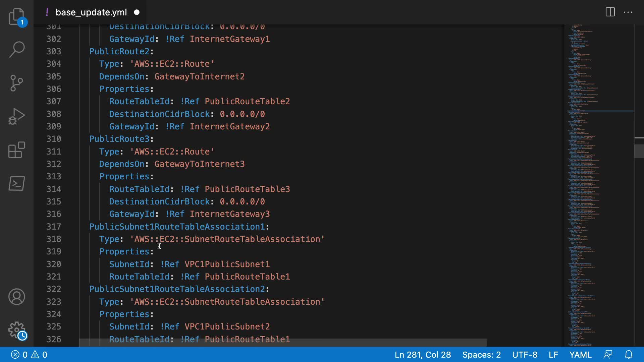Image resolution: width=644 pixels, height=362 pixels.
Task: Open the Spaces: 2 indentation selector
Action: point(481,355)
